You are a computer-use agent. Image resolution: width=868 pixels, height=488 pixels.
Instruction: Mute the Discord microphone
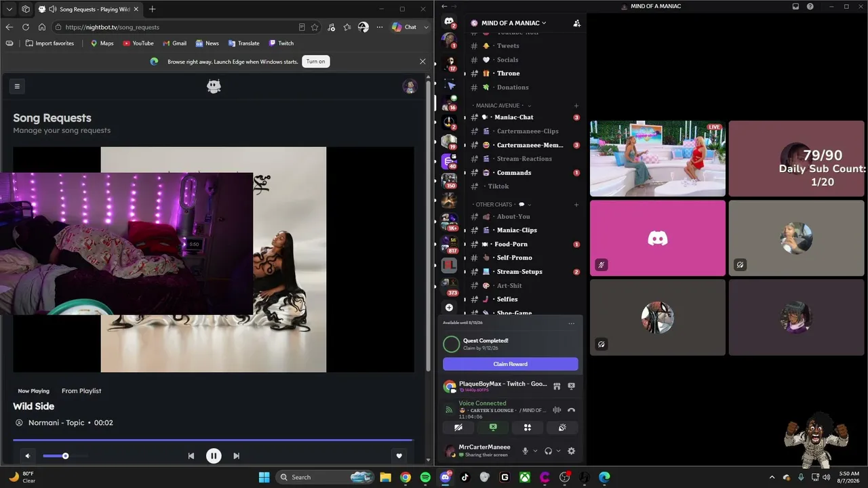525,451
